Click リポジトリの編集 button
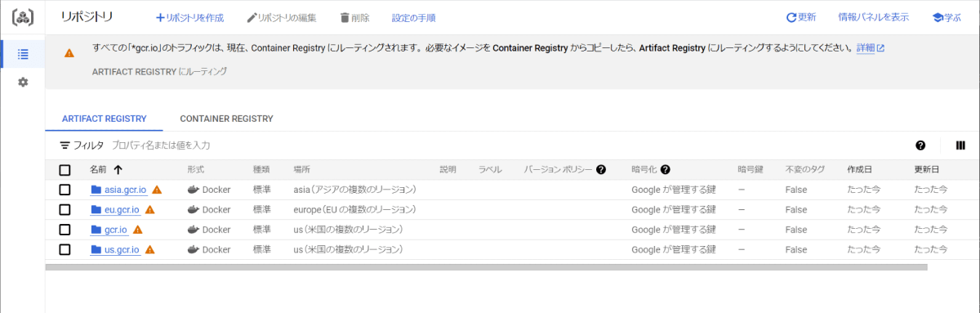Viewport: 980px width, 313px height. (x=282, y=17)
